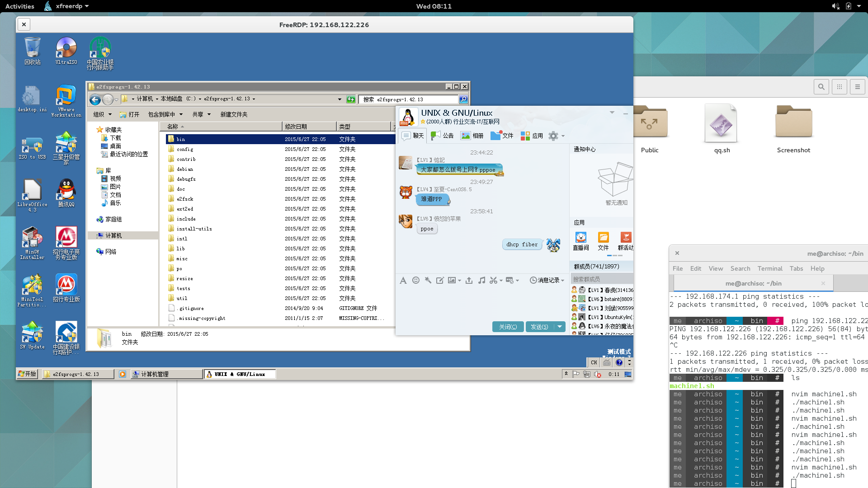This screenshot has height=488, width=868.
Task: Click the 搜索群成员 search field
Action: [x=602, y=279]
